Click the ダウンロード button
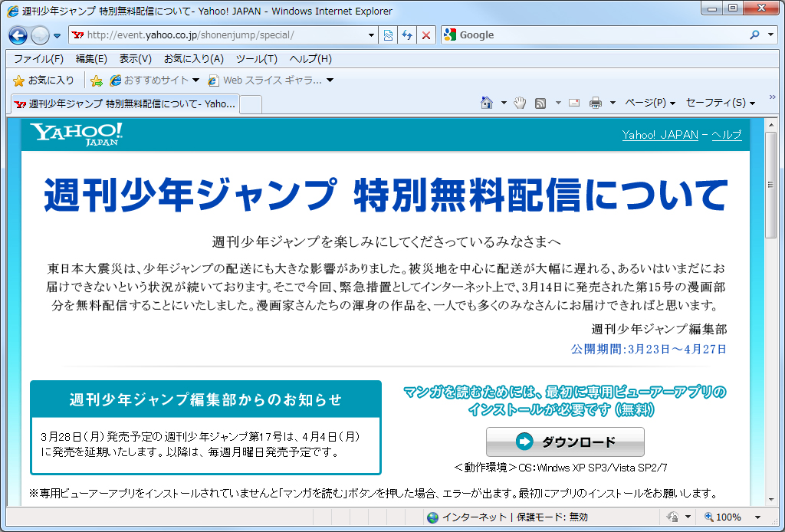The height and width of the screenshot is (532, 785). pyautogui.click(x=565, y=442)
